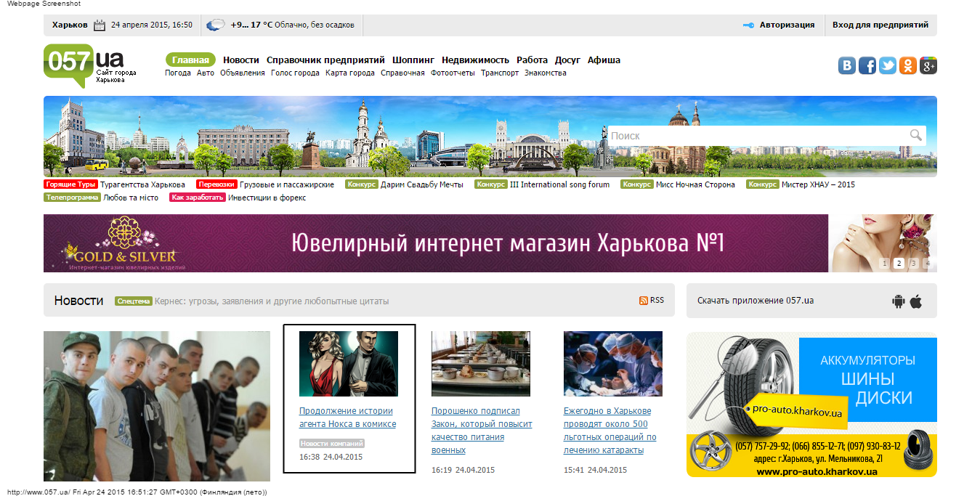
Task: Go to the Новости menu section
Action: point(241,60)
